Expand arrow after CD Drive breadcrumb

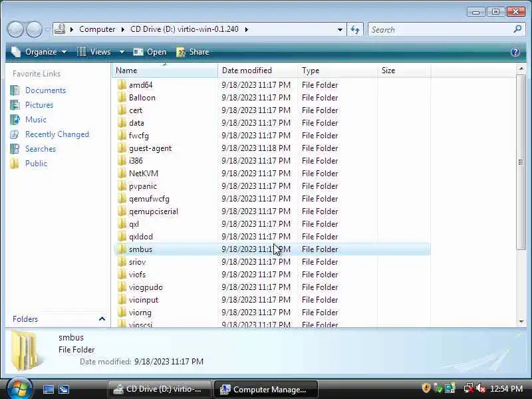coord(247,29)
